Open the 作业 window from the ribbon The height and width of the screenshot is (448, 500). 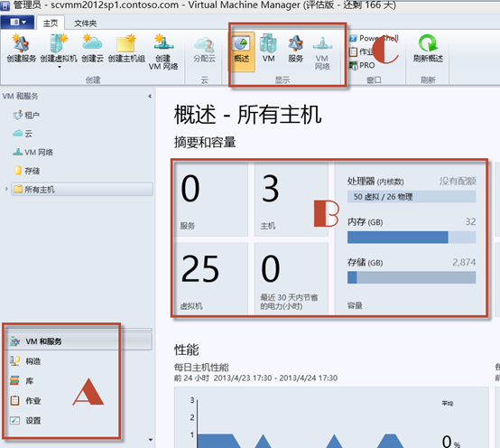pyautogui.click(x=362, y=51)
